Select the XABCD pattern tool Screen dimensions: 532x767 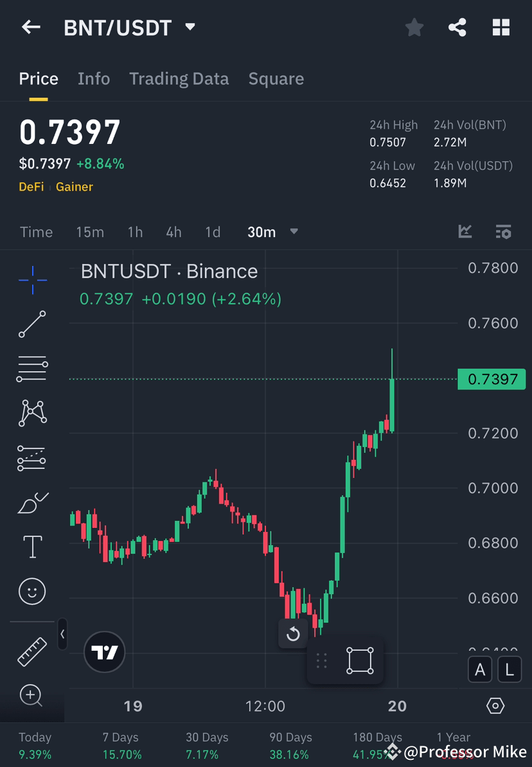32,413
